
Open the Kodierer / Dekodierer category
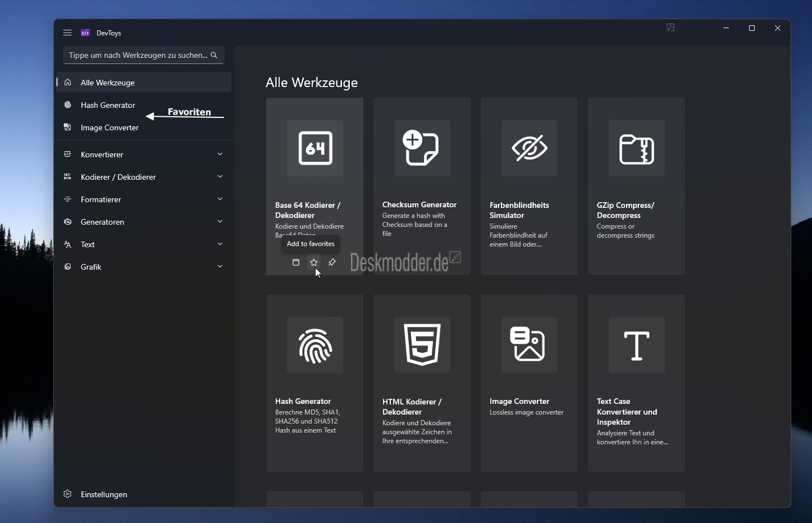[144, 177]
